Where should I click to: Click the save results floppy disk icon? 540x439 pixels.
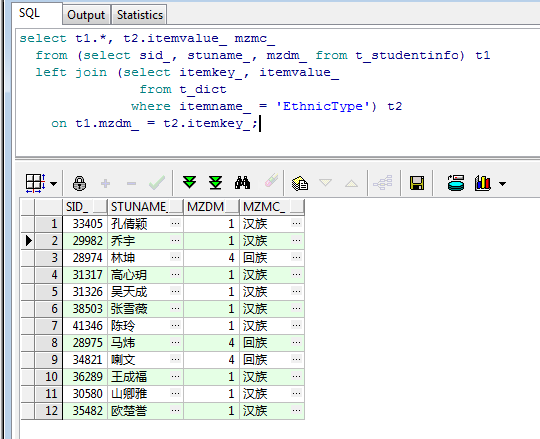(417, 183)
